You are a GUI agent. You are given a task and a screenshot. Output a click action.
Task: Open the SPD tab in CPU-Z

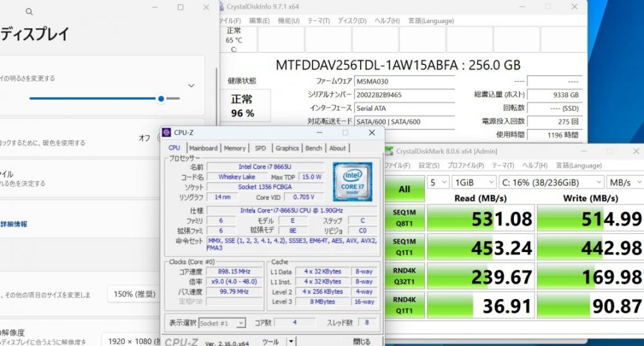point(260,148)
